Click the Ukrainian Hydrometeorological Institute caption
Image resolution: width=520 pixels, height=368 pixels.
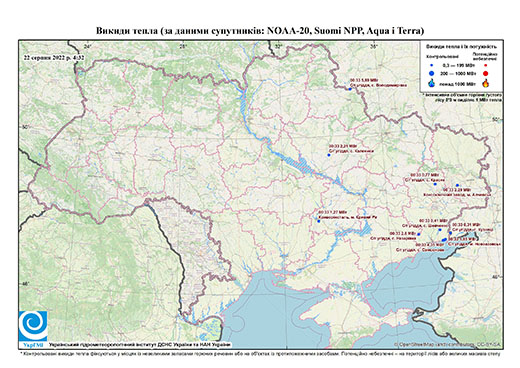click(140, 344)
